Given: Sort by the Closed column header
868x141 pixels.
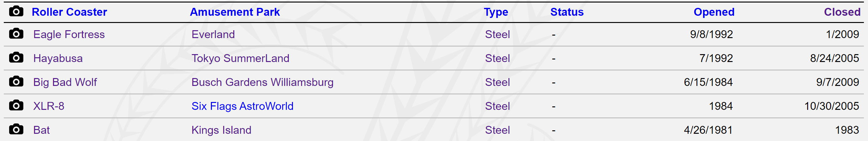Looking at the screenshot, I should (842, 12).
